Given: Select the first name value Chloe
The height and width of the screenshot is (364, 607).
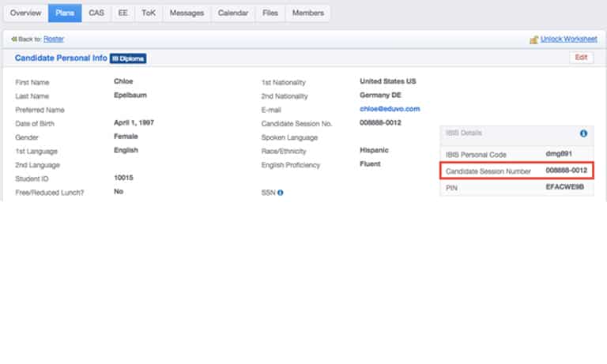Looking at the screenshot, I should [123, 81].
